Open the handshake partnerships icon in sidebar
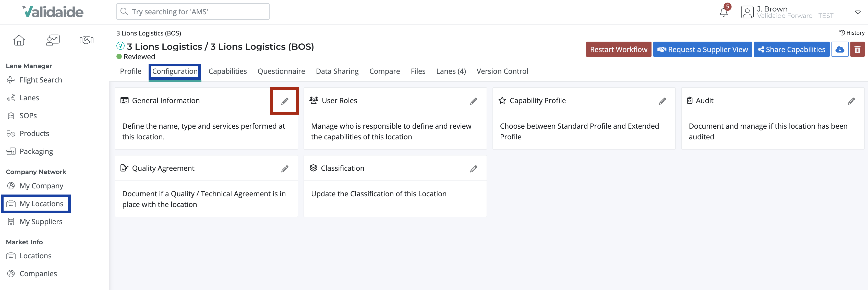The image size is (868, 290). pos(87,40)
